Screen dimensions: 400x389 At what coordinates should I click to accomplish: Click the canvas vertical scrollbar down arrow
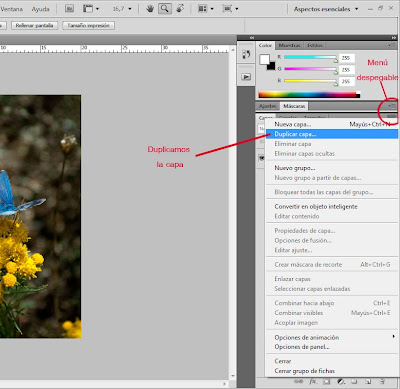[x=233, y=376]
